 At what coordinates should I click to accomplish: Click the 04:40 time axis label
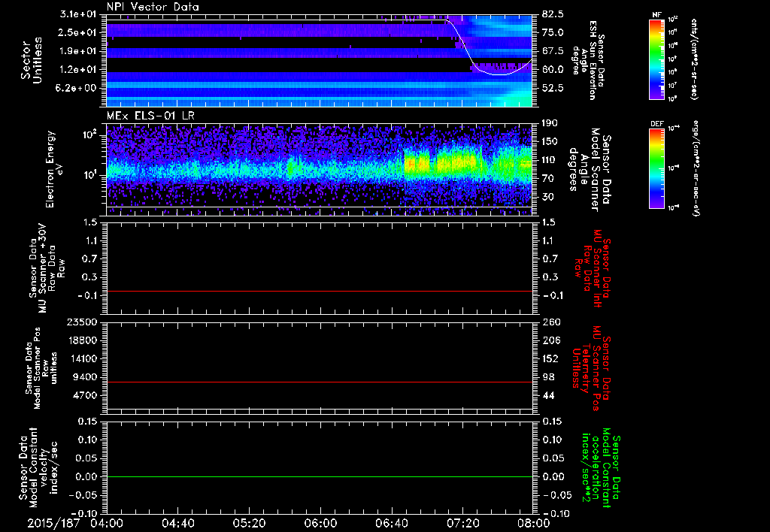pos(178,522)
